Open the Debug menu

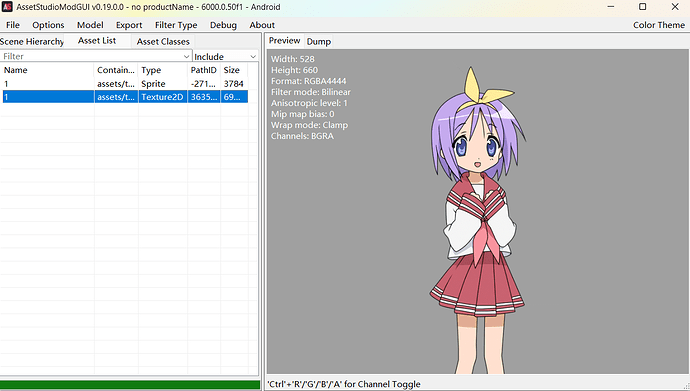[x=223, y=25]
